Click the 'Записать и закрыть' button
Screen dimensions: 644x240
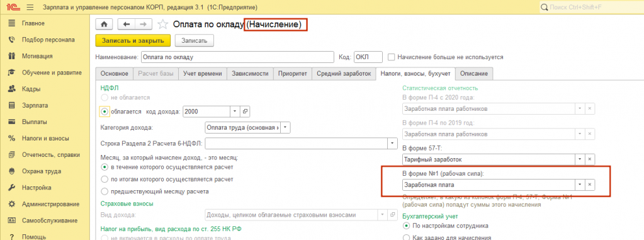[133, 41]
